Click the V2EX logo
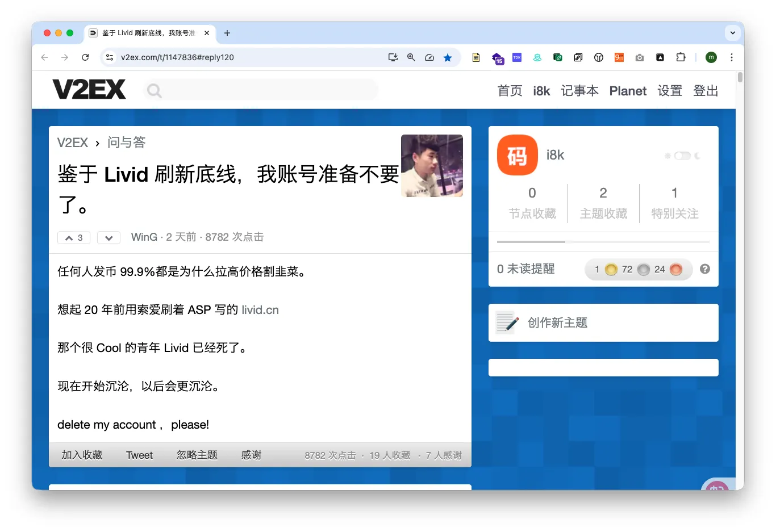 tap(89, 89)
